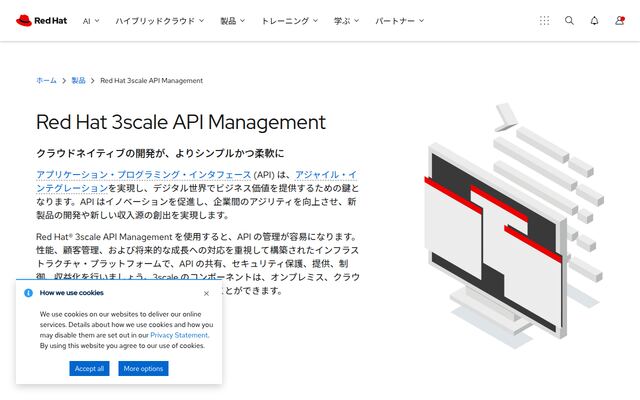Expand the トレーニング menu
Image resolution: width=640 pixels, height=400 pixels.
pyautogui.click(x=289, y=21)
